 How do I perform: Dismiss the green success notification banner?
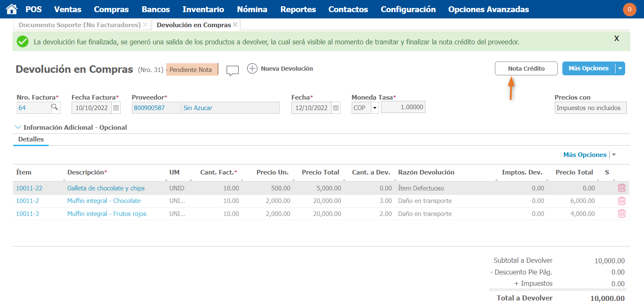click(616, 38)
